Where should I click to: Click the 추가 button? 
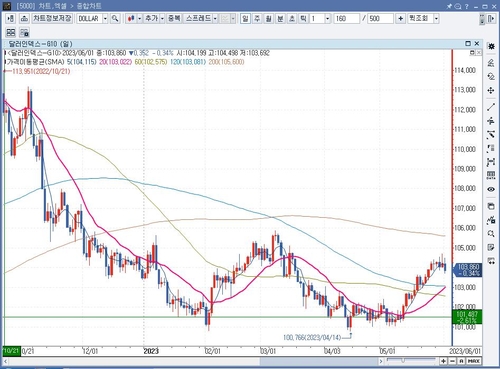[151, 19]
